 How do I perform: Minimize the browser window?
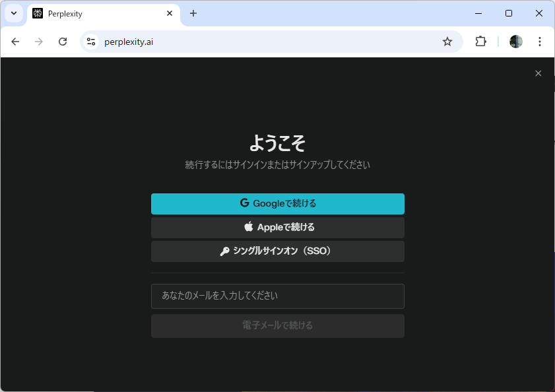478,13
